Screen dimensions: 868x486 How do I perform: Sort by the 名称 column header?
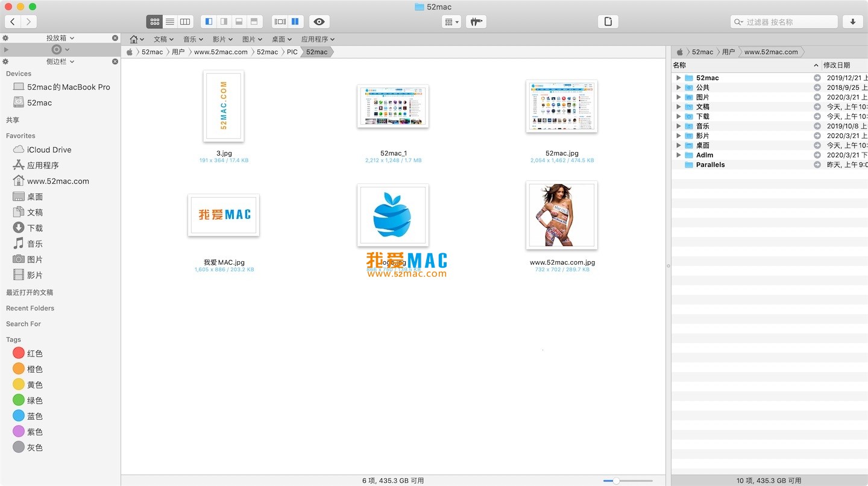(746, 65)
